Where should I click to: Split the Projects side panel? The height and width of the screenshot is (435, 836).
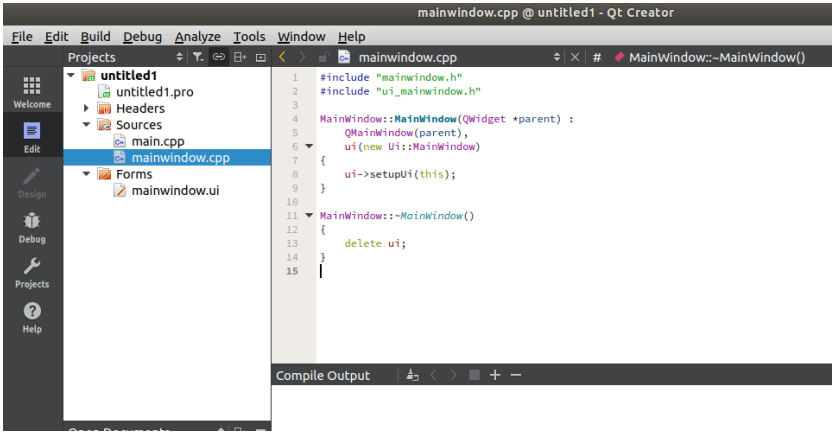240,57
